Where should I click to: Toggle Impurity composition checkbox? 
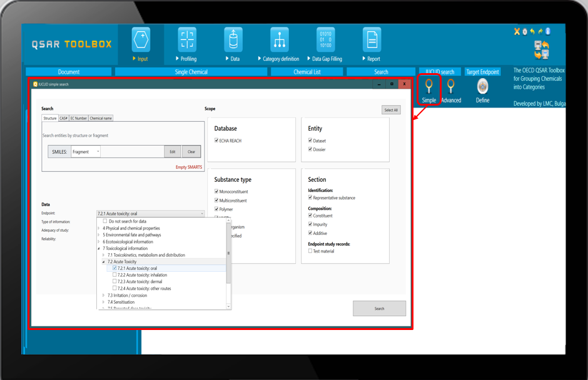(x=310, y=224)
